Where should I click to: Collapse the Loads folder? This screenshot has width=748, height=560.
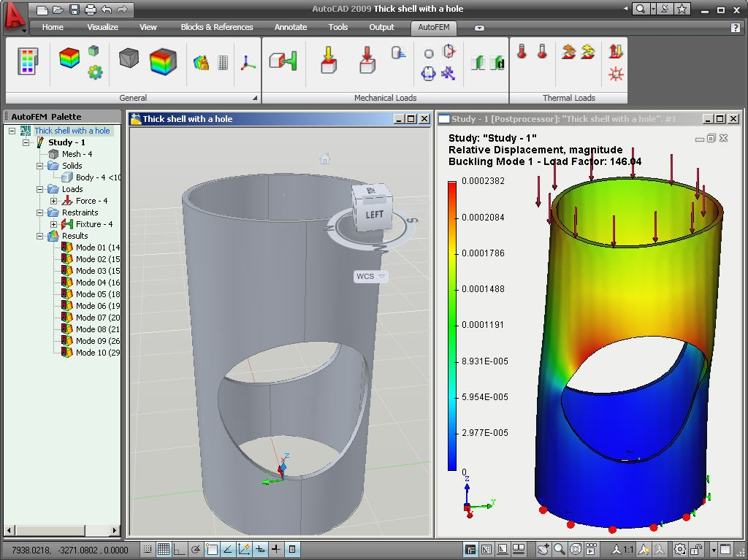click(39, 189)
